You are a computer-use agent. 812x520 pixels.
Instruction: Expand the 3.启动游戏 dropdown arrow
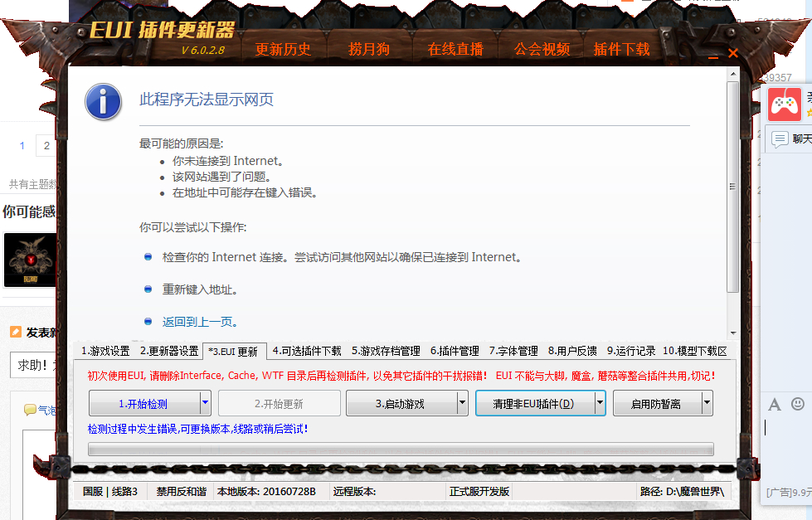pos(463,403)
